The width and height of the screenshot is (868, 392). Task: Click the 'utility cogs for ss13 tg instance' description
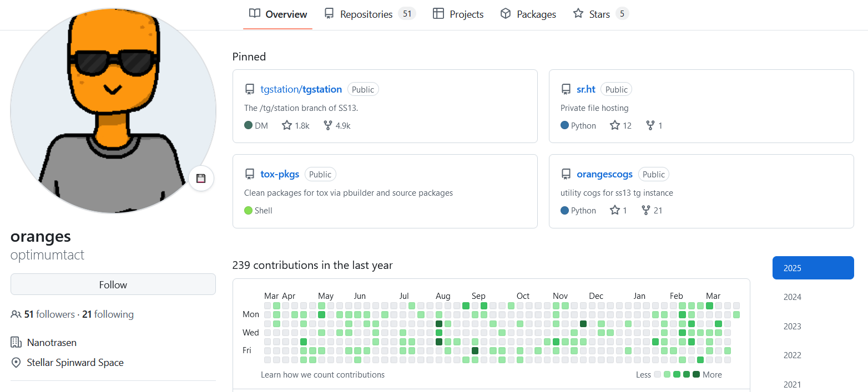617,193
